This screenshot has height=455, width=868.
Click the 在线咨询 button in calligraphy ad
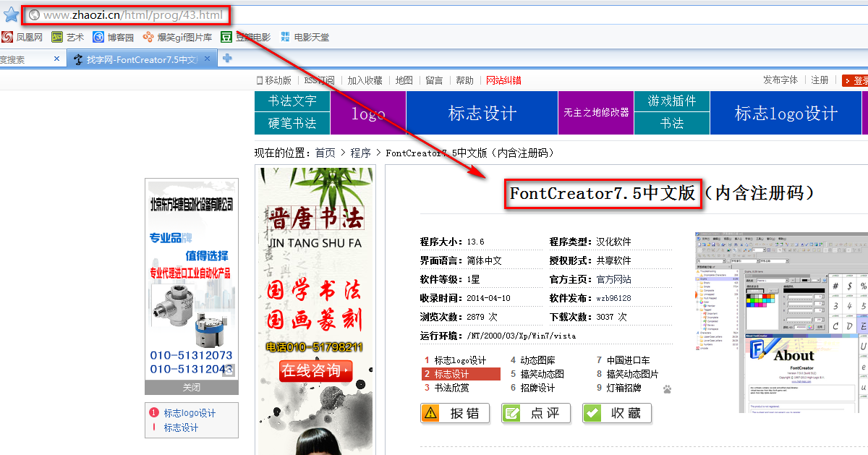[315, 371]
